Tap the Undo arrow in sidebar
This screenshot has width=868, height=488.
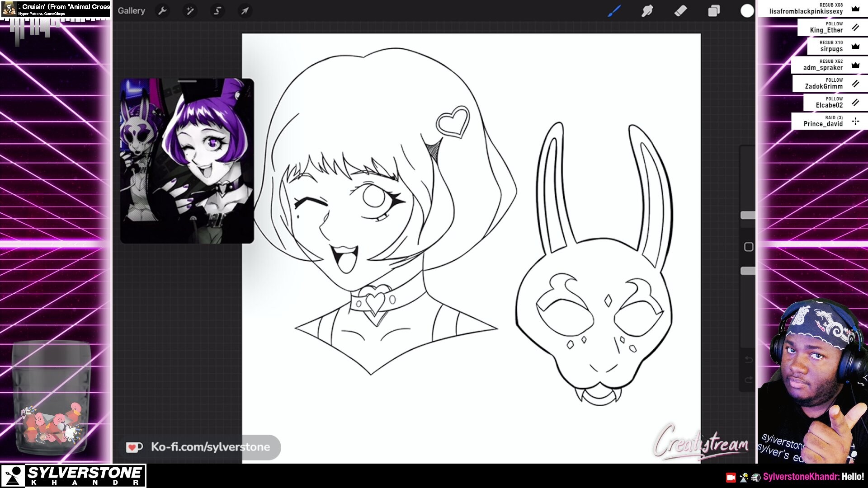(749, 360)
